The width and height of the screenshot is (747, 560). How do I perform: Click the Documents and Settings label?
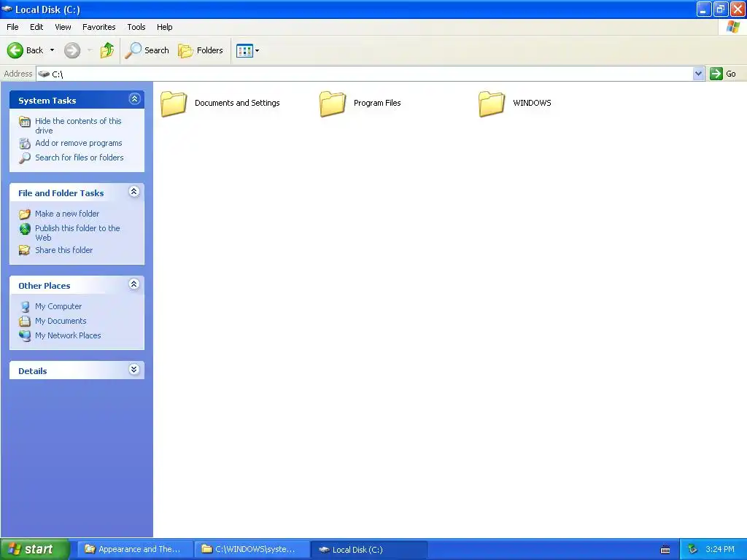coord(237,103)
